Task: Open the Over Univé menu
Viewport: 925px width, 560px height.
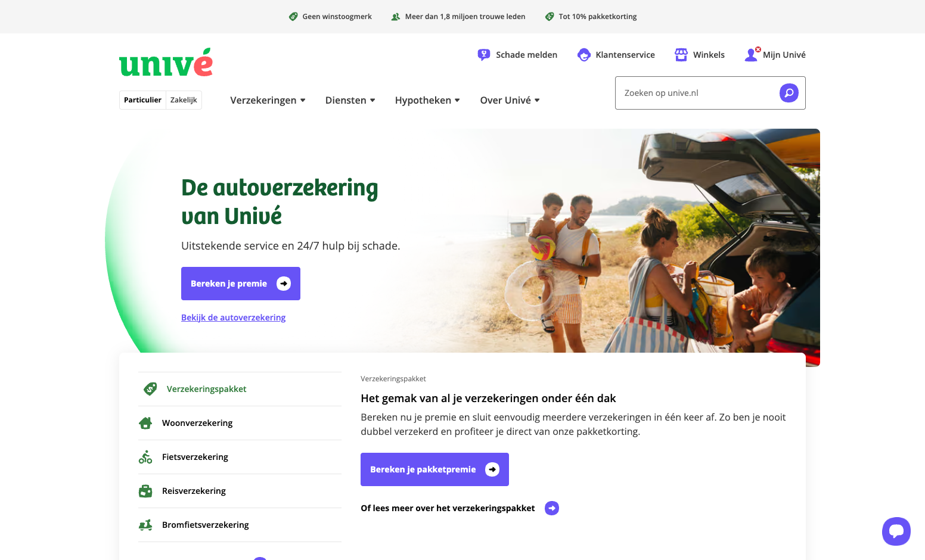Action: tap(510, 100)
